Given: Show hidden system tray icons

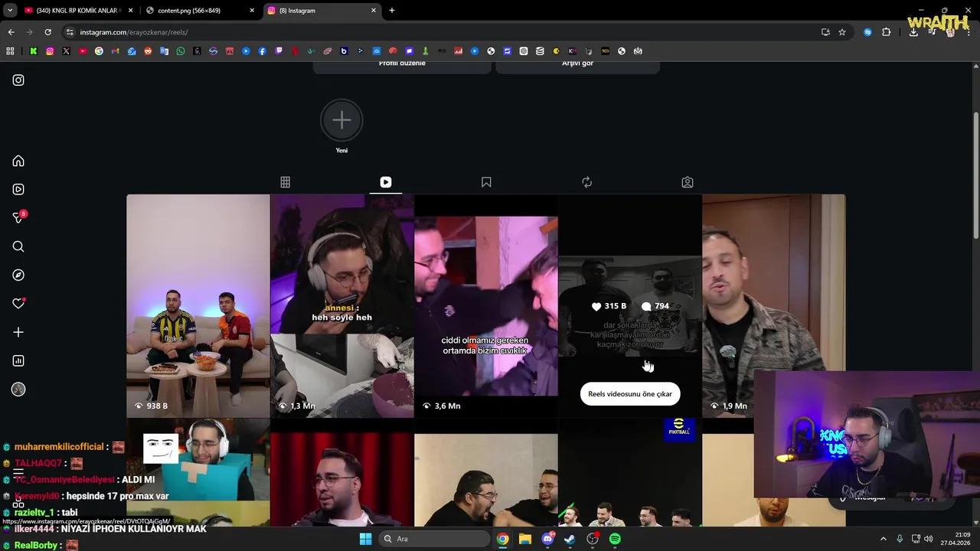Looking at the screenshot, I should click(883, 539).
